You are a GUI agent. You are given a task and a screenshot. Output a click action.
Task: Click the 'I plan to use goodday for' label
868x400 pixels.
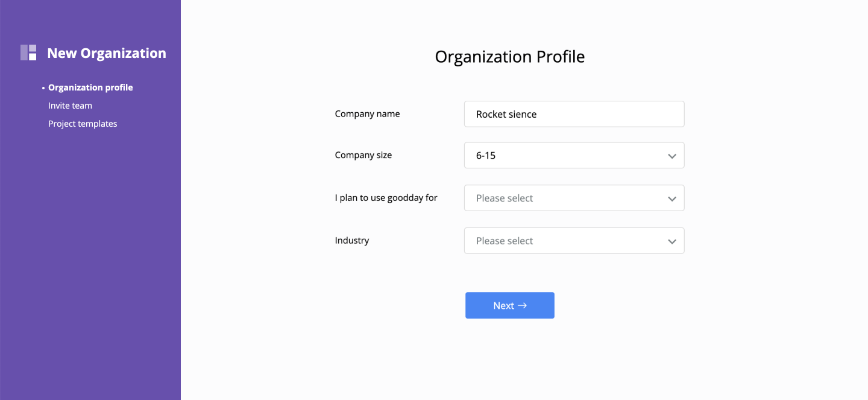386,197
